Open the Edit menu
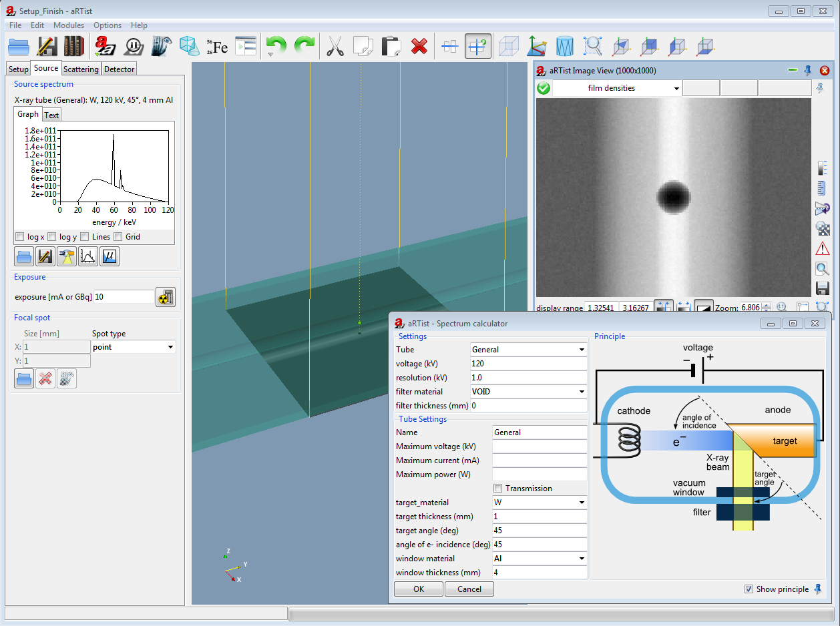The height and width of the screenshot is (626, 840). pyautogui.click(x=37, y=25)
